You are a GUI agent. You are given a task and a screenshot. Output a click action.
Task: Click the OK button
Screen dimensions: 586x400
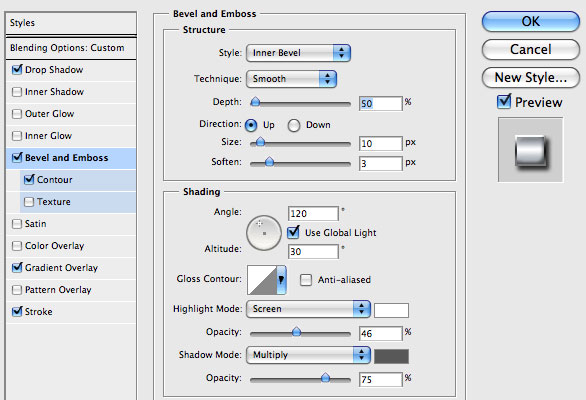531,22
